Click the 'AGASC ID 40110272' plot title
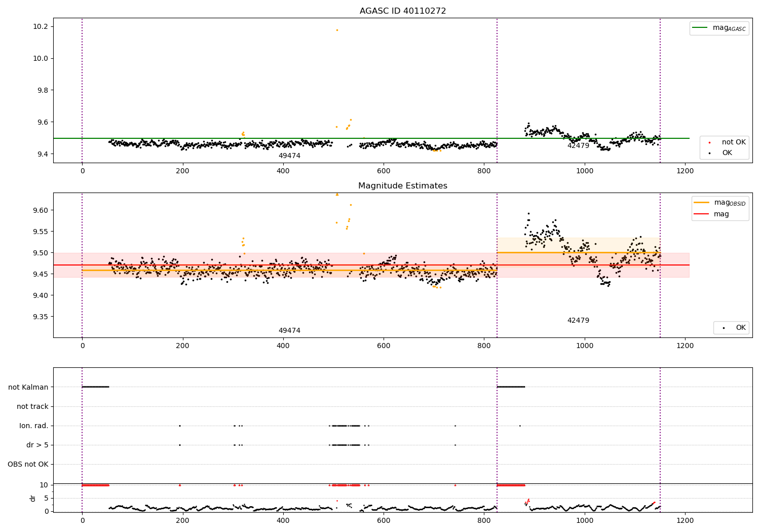 [x=403, y=11]
